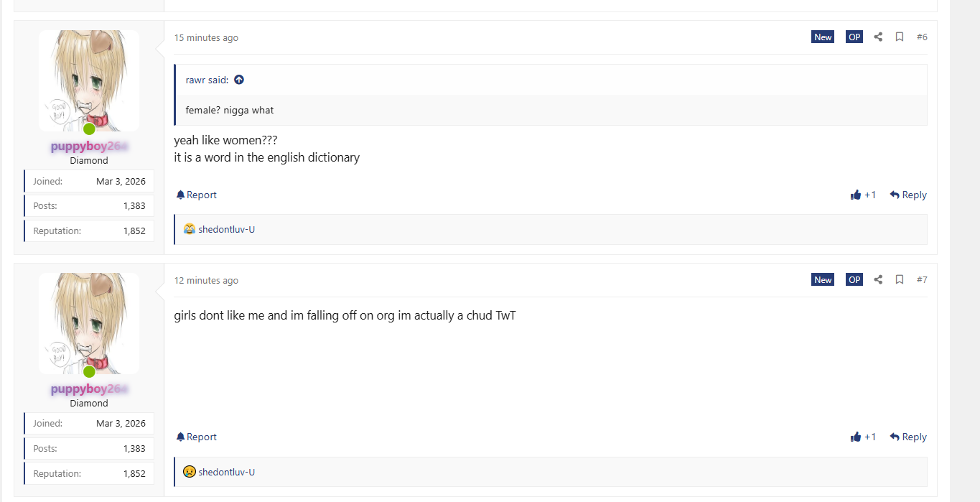Open puppyboy avatar on post #6
This screenshot has width=980, height=502.
point(89,80)
